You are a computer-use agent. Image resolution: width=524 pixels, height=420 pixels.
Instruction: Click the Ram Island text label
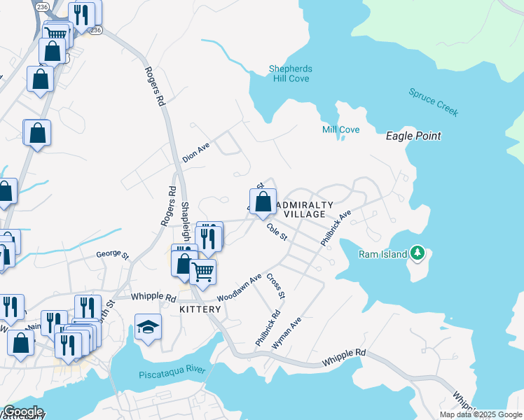(382, 254)
